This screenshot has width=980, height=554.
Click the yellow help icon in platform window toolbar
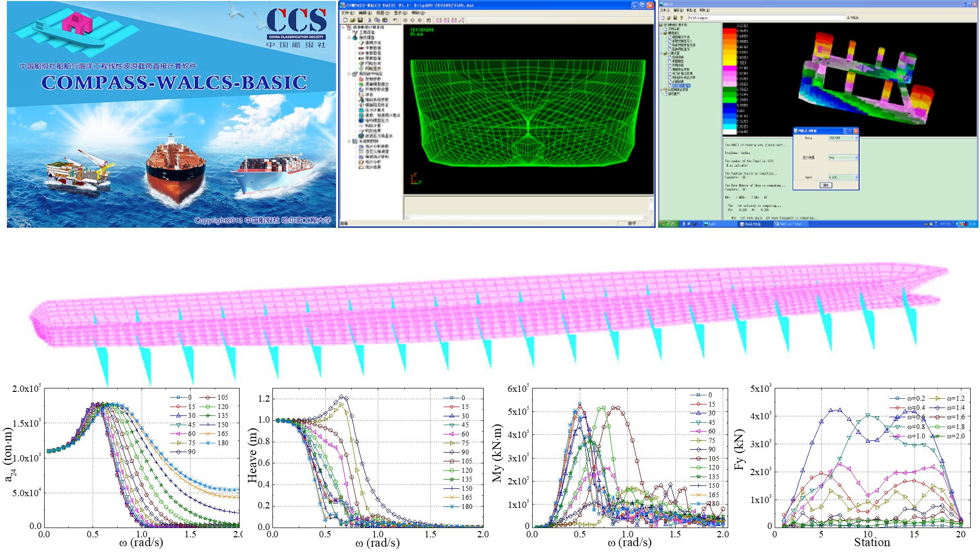tap(682, 18)
